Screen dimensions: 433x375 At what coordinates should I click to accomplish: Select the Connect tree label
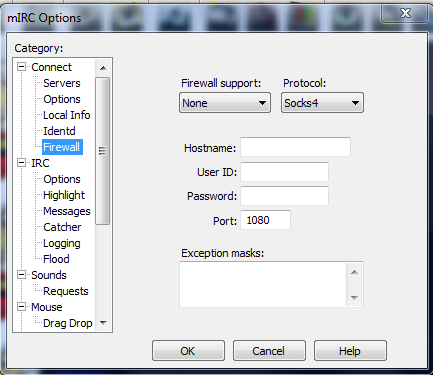click(51, 67)
